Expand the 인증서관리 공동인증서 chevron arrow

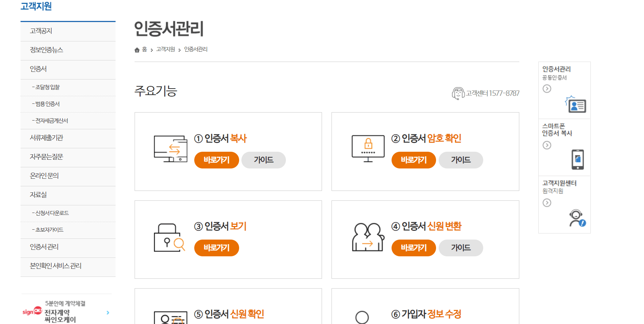coord(547,88)
